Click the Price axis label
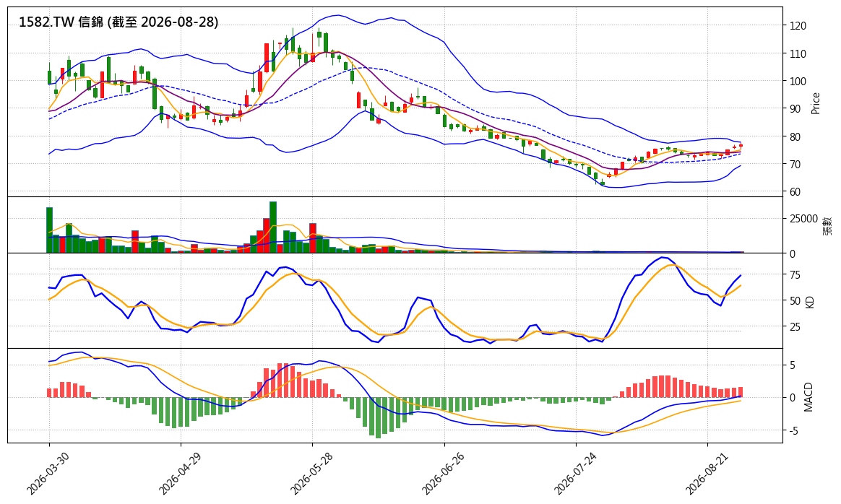The image size is (841, 504). coord(816,103)
